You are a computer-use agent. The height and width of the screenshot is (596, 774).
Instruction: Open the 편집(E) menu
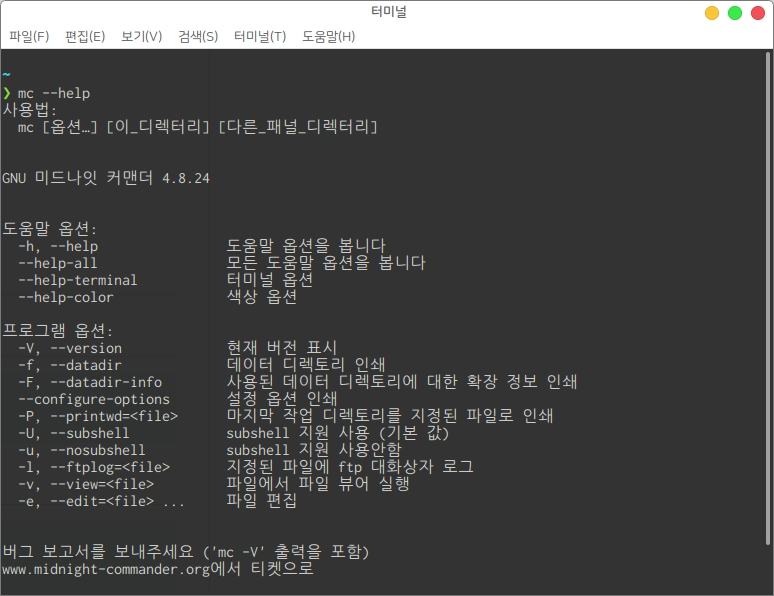(85, 36)
